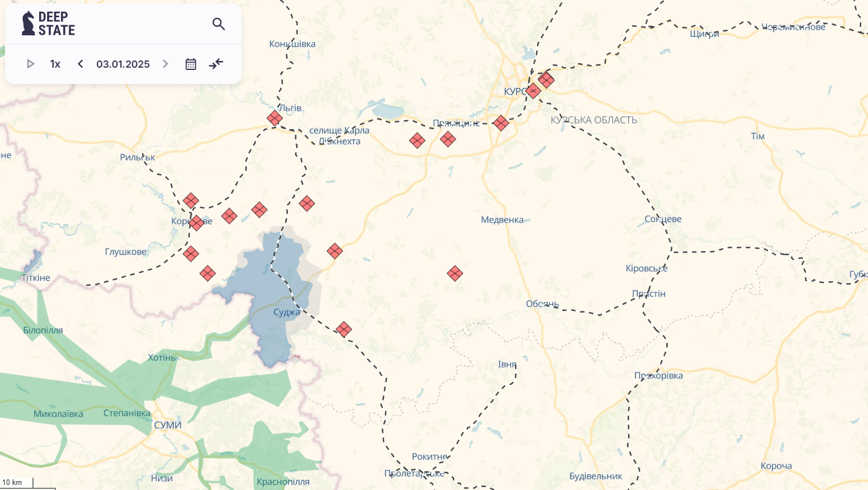Click the compare arrows icon

point(216,64)
